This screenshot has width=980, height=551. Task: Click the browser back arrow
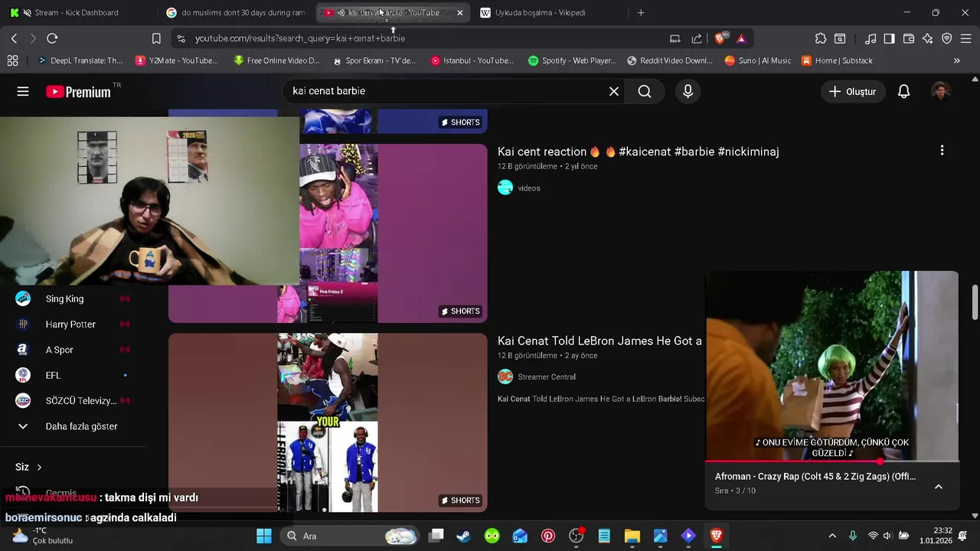(x=14, y=38)
